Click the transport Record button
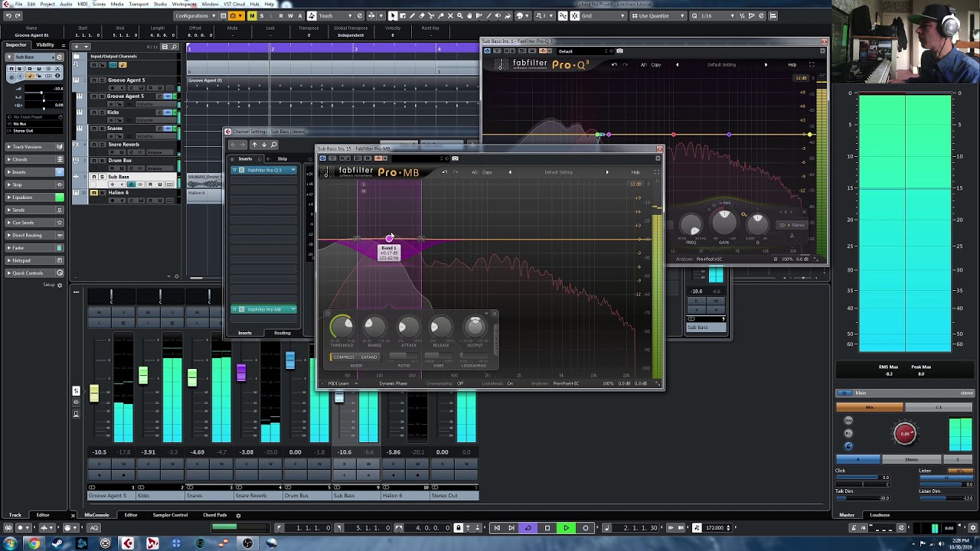The width and height of the screenshot is (980, 551). coord(586,527)
